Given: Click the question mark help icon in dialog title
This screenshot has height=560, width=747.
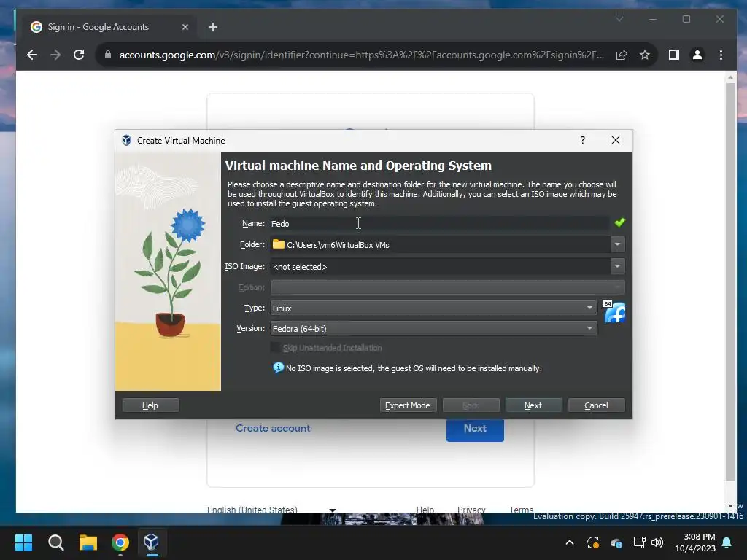Looking at the screenshot, I should click(583, 140).
